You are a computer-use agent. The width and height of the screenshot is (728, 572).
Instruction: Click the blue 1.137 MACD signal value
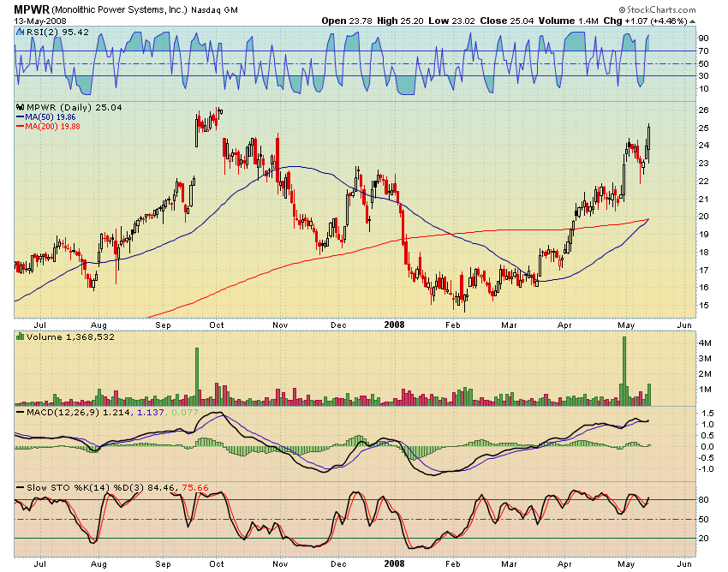coord(151,412)
